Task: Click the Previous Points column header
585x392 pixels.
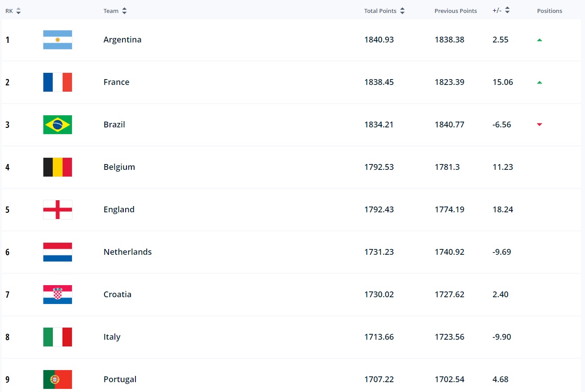Action: [x=455, y=11]
